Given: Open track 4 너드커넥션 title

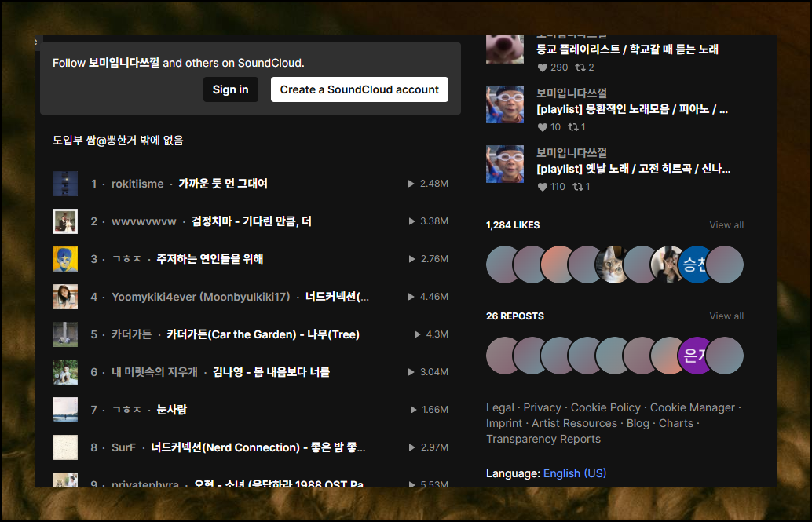Looking at the screenshot, I should coord(337,296).
